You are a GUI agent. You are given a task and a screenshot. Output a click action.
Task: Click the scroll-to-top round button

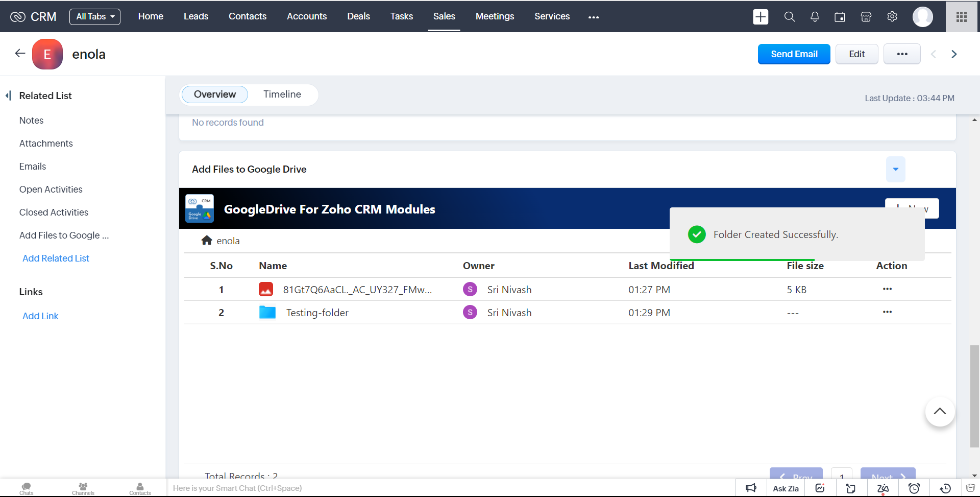tap(940, 412)
